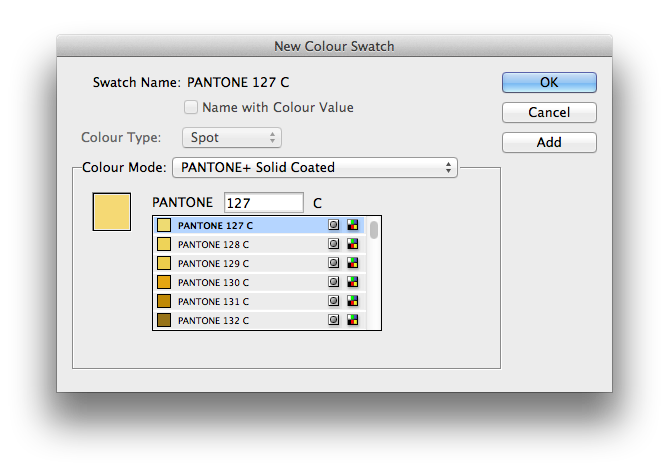
Task: Click colour mode icon for PANTONE 130 C
Action: tap(353, 282)
